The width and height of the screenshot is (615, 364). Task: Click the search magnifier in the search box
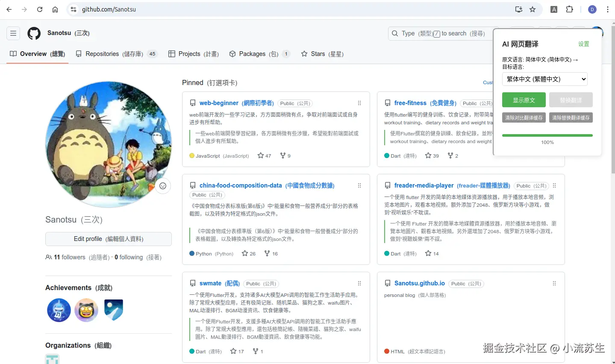pos(394,33)
